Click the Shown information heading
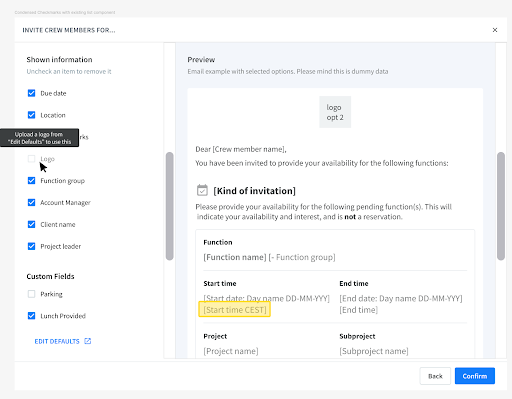 click(59, 59)
